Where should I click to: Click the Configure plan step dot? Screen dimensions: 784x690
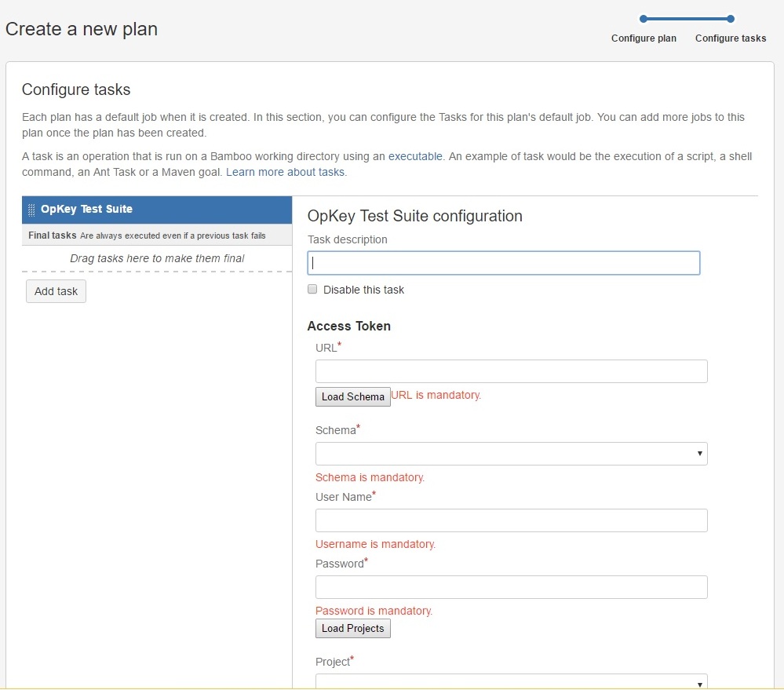[643, 19]
